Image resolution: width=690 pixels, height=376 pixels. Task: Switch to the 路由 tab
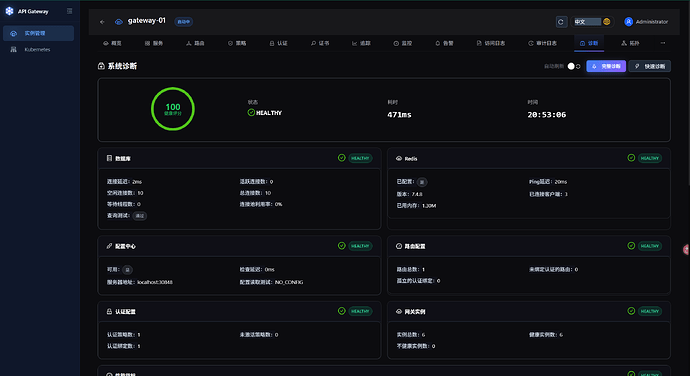[x=195, y=43]
